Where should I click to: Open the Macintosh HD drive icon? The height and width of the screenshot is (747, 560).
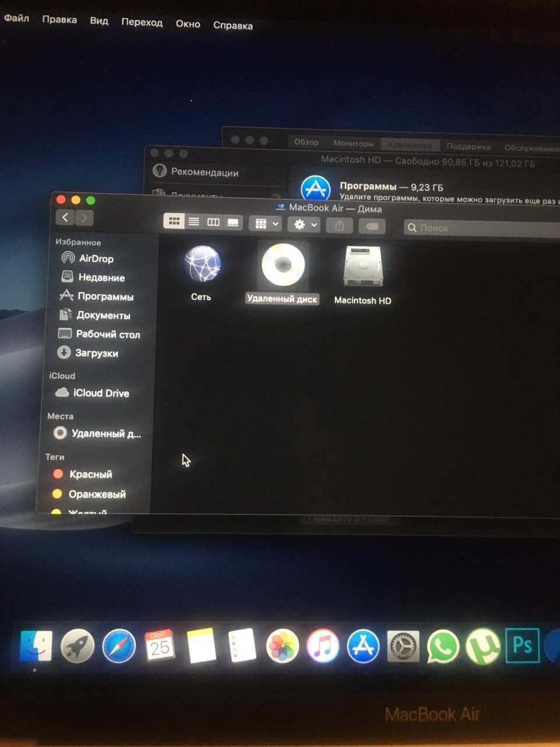363,275
